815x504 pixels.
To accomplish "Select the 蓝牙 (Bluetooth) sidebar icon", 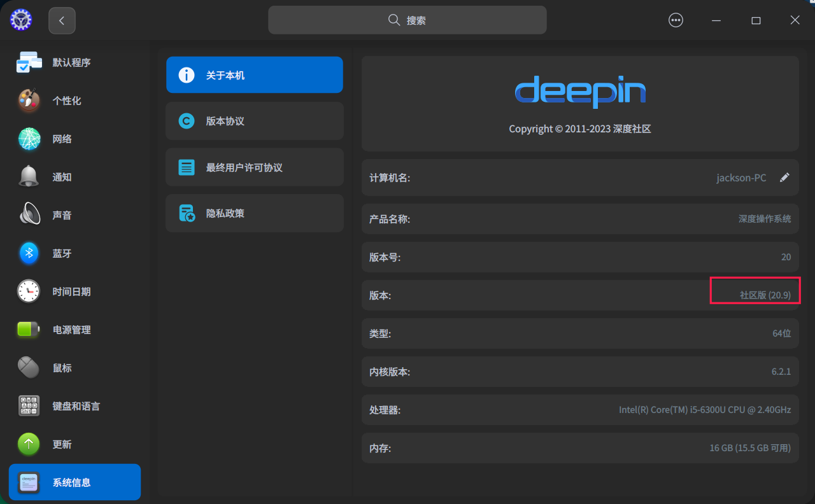I will [29, 253].
